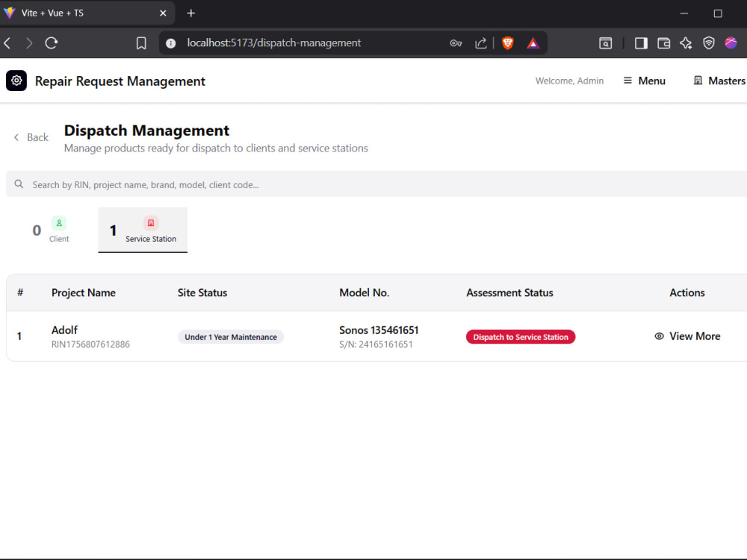Screen dimensions: 747x560
Task: Open Brave Shields lion icon
Action: (508, 43)
